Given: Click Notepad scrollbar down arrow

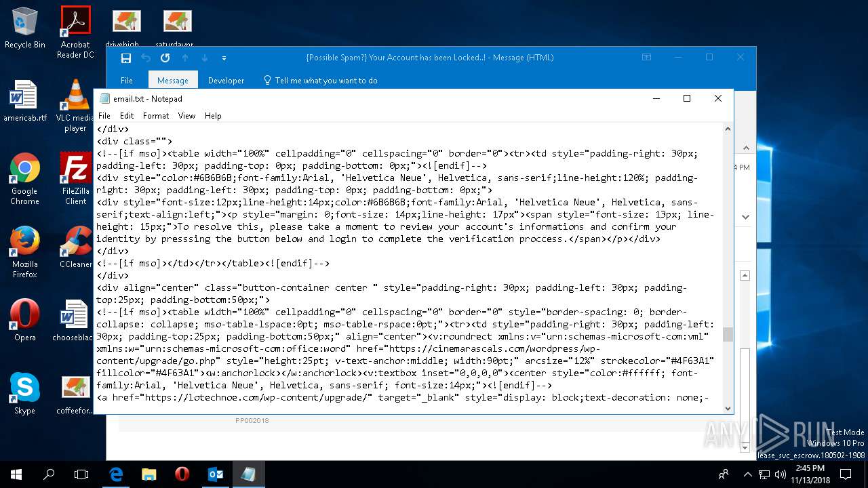Looking at the screenshot, I should 728,408.
